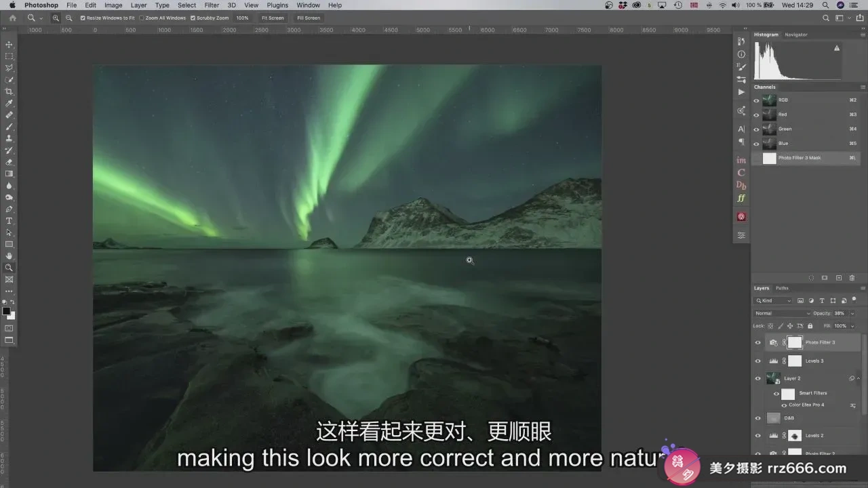Open the blend mode Normal dropdown
868x488 pixels.
(783, 313)
